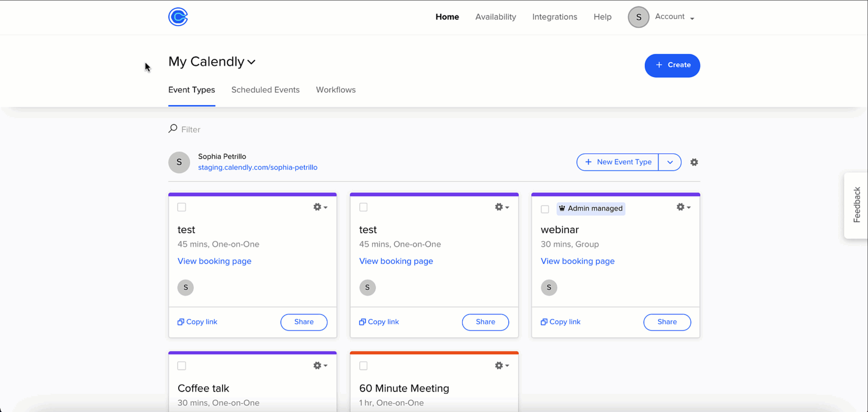Image resolution: width=868 pixels, height=412 pixels.
Task: Click the New Event Type button
Action: point(618,162)
